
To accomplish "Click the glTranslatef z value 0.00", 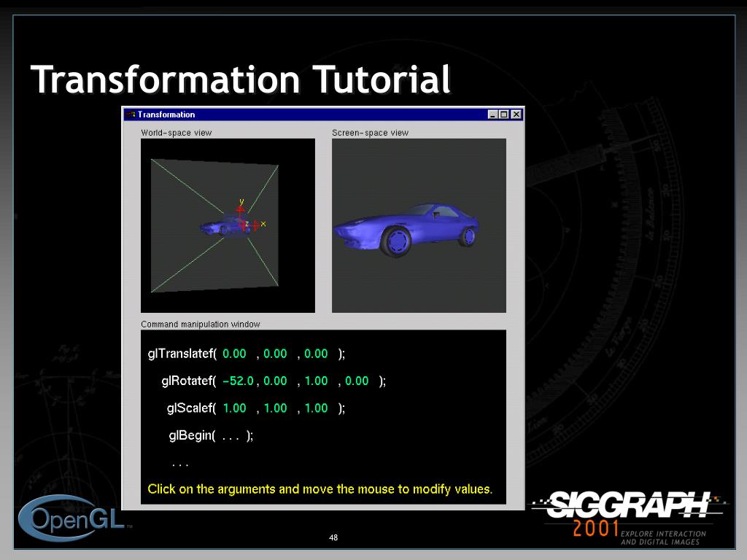I will coord(317,354).
